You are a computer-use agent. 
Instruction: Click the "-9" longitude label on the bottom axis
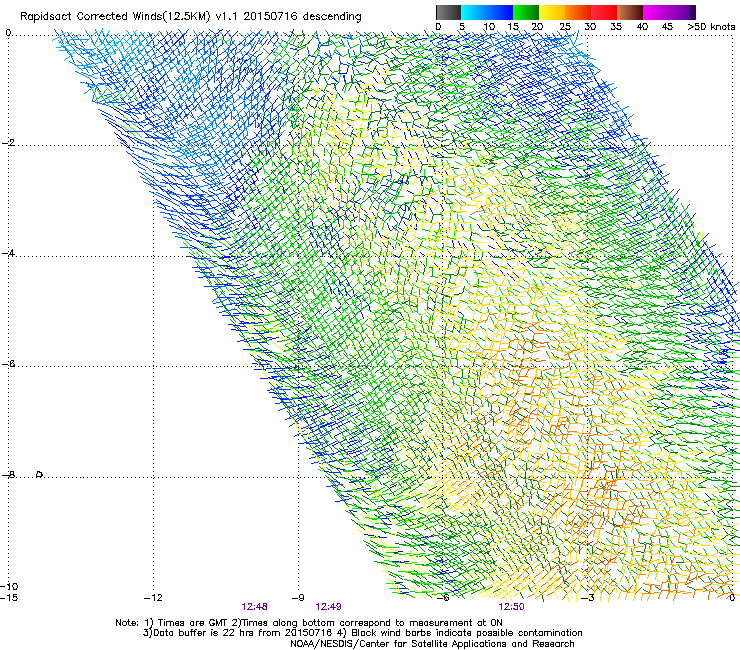click(298, 598)
